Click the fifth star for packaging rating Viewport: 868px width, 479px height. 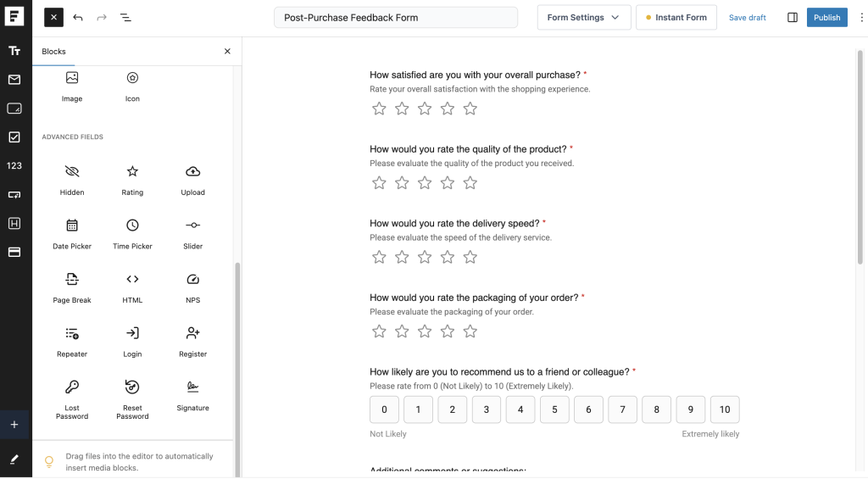[x=470, y=331]
